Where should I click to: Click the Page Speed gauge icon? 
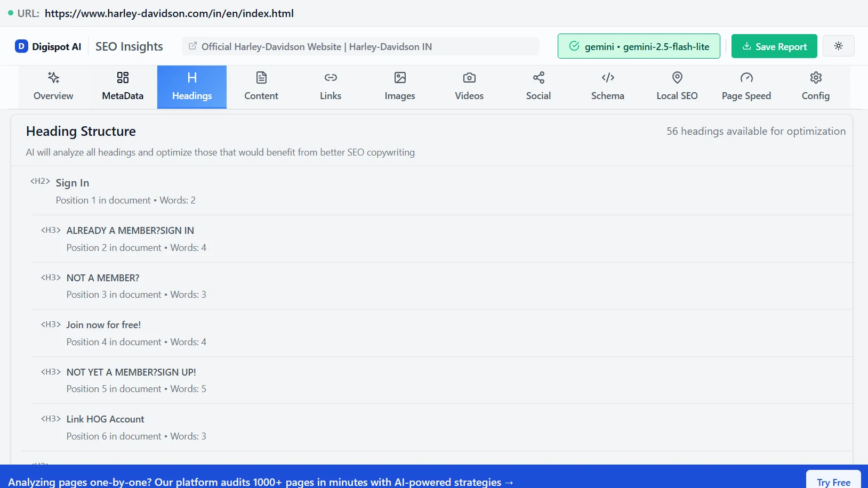(x=746, y=78)
